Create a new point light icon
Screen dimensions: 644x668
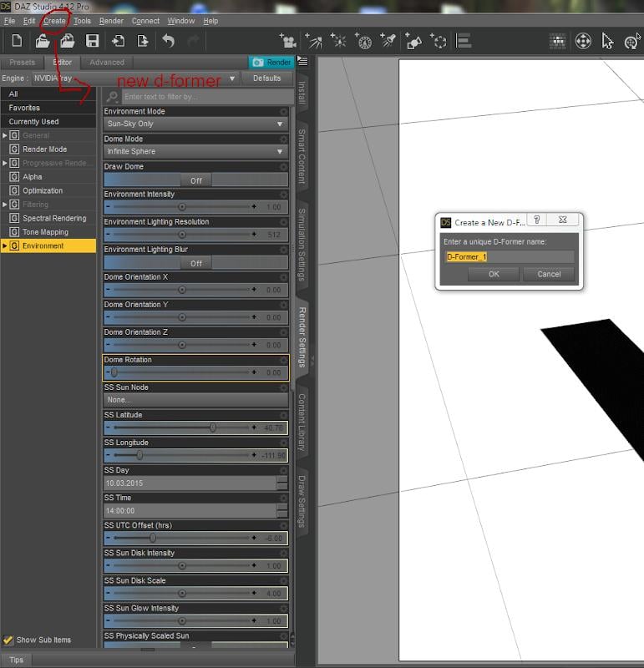click(338, 41)
